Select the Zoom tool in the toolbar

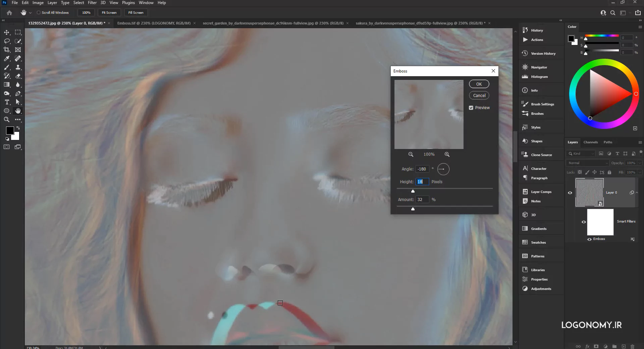coord(7,119)
